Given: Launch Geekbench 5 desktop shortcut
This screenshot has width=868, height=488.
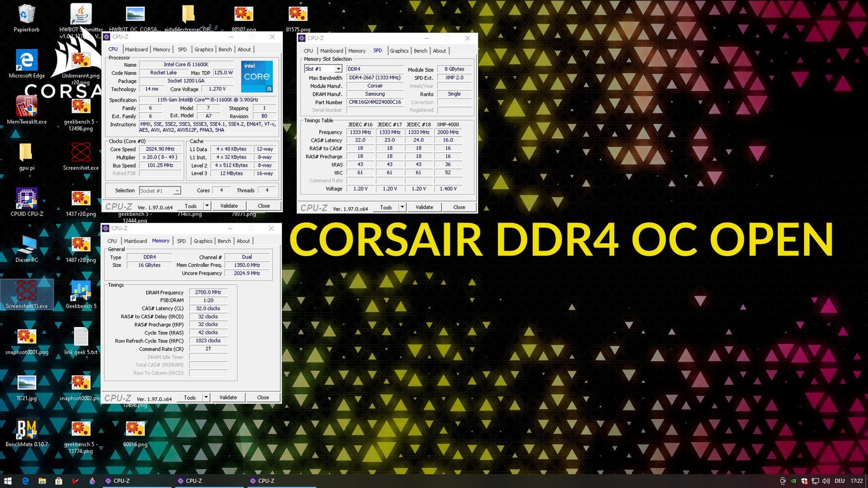Looking at the screenshot, I should pos(81,295).
